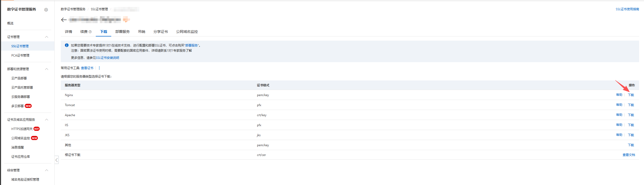Open the SSL证书使用指南 link
Screen dimensions: 644x185
627,9
